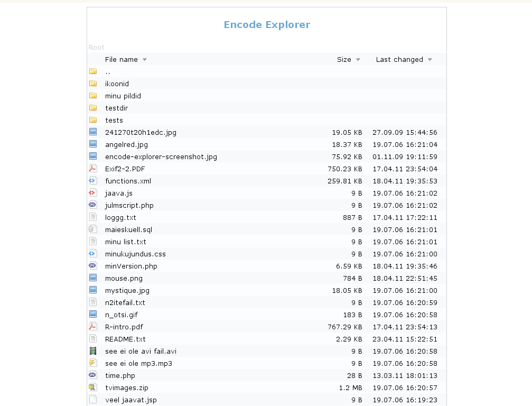Screen dimensions: 532x406
Task: Open the functions.xml file link
Action: pyautogui.click(x=128, y=181)
